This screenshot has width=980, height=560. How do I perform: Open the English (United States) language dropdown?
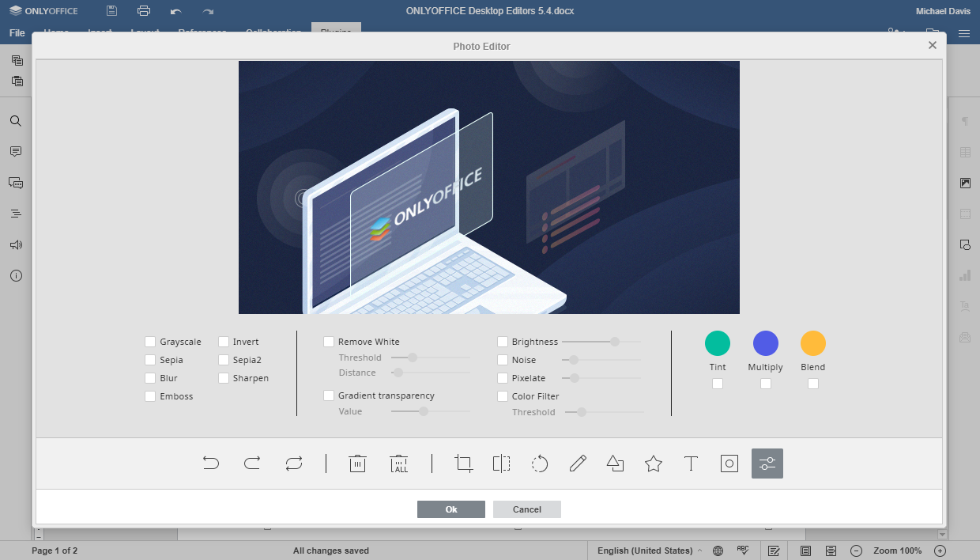click(x=650, y=551)
